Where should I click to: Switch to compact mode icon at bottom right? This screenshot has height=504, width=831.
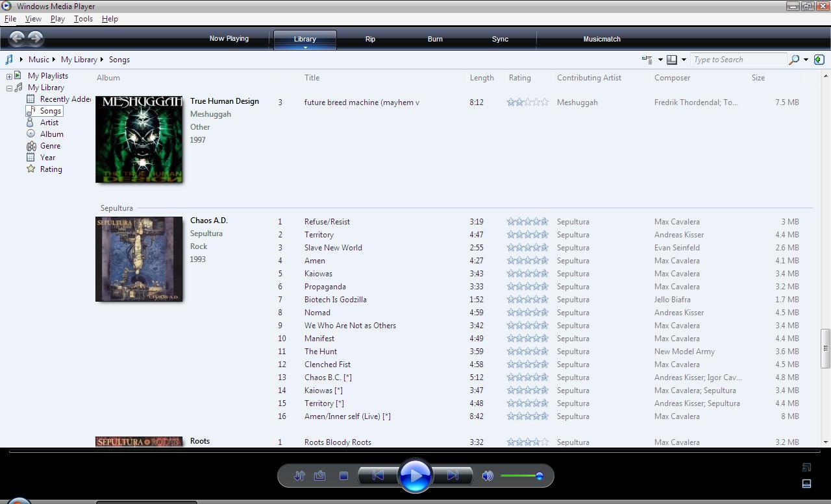pos(807,483)
